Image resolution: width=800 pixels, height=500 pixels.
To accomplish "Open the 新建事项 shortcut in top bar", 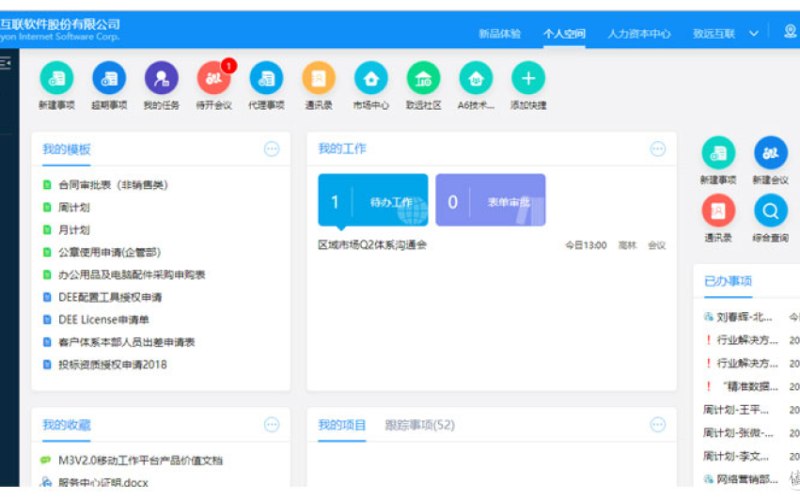I will click(x=57, y=78).
